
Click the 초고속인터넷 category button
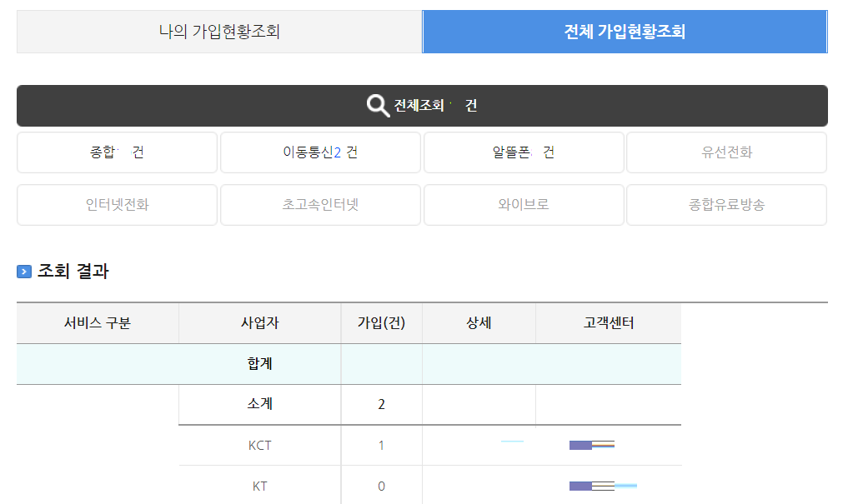320,204
